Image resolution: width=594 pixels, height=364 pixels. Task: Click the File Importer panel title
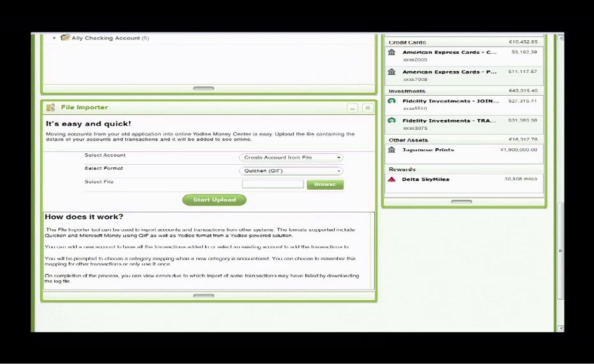[x=84, y=107]
